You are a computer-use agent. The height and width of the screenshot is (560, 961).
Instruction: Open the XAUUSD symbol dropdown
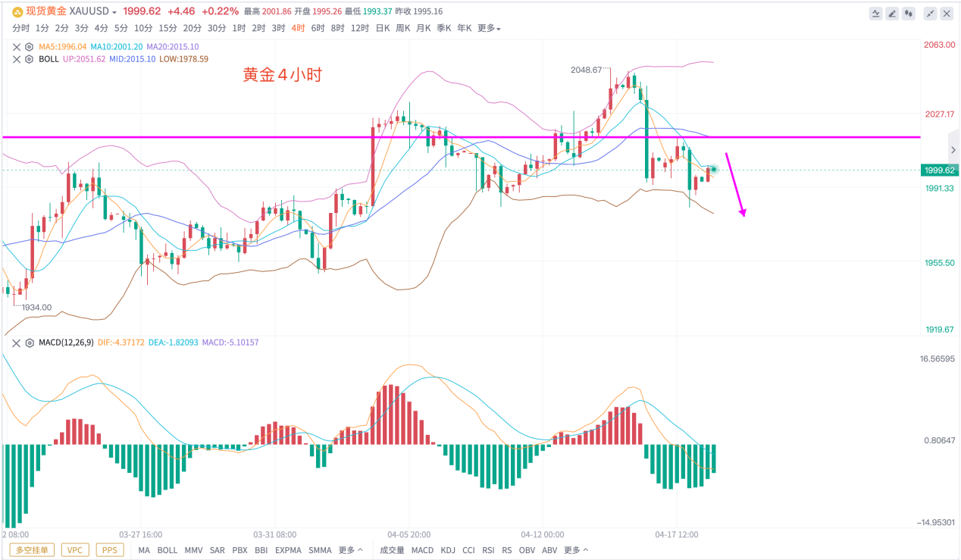(x=92, y=12)
